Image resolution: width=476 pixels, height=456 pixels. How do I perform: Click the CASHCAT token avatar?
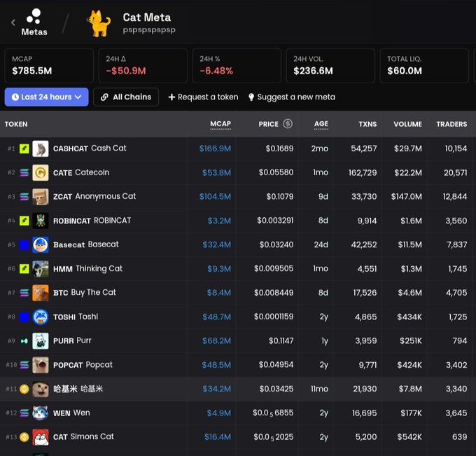point(41,148)
